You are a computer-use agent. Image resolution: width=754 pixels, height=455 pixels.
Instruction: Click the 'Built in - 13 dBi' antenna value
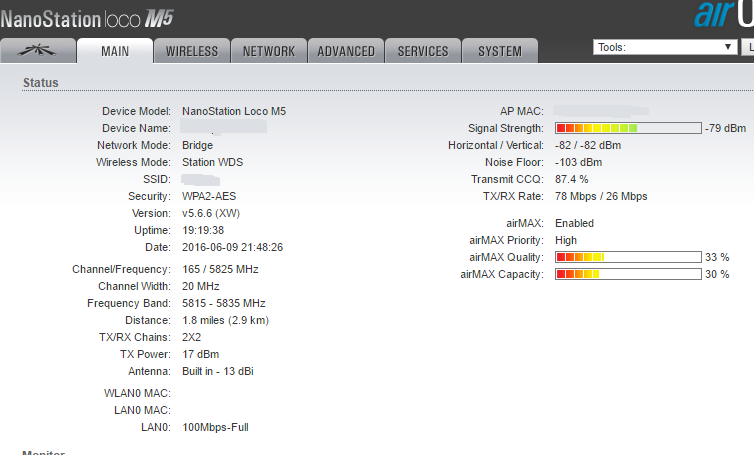point(217,371)
